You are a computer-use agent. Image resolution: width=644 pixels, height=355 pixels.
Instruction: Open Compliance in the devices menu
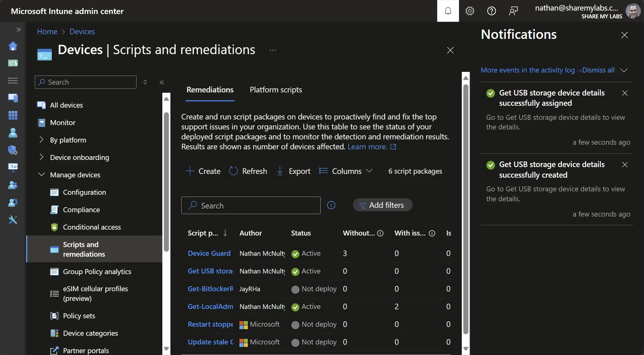(81, 210)
